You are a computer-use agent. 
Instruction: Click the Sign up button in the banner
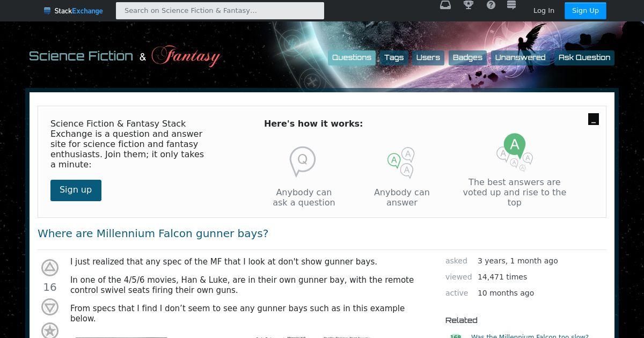pos(76,190)
